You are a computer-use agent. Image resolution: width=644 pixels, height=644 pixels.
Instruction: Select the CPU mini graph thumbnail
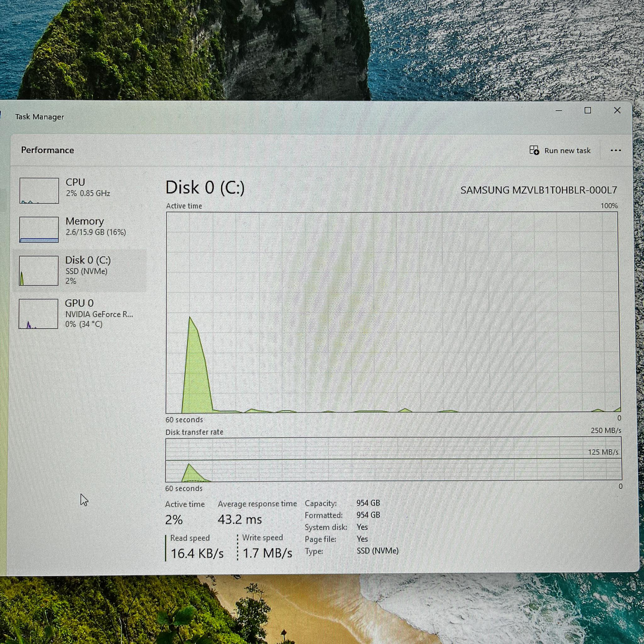click(39, 191)
